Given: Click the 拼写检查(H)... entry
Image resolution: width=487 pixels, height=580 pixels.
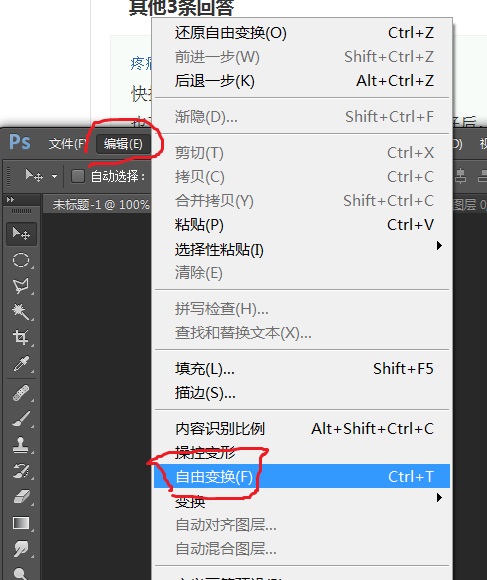Looking at the screenshot, I should pyautogui.click(x=302, y=308).
